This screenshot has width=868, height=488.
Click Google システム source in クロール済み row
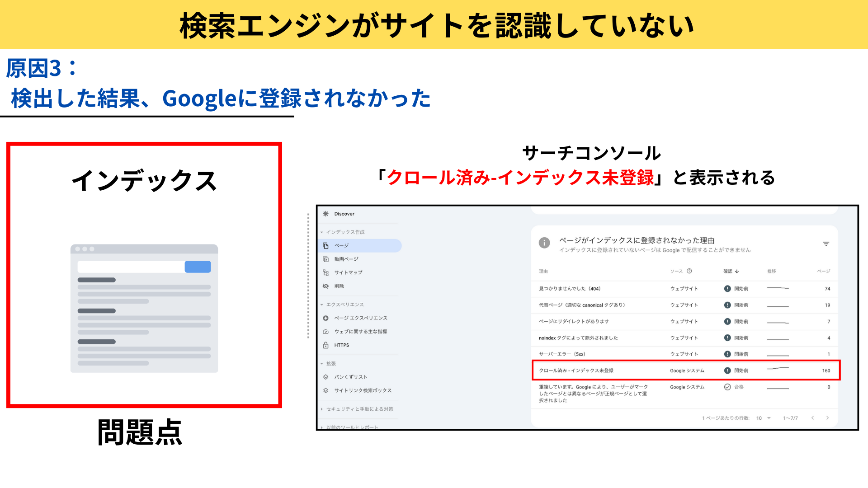(x=687, y=371)
